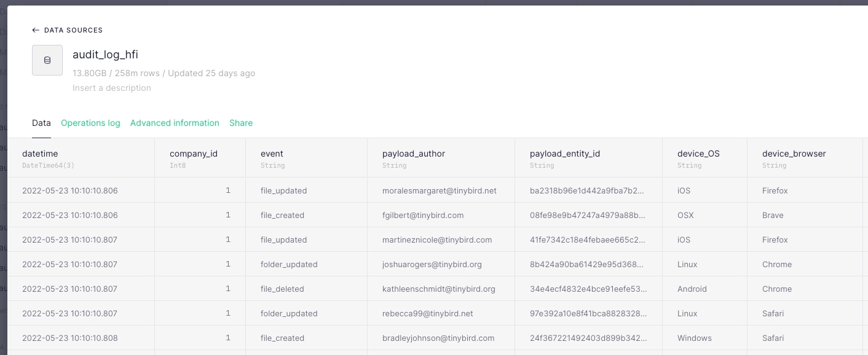Click the audit_log_hfi data source title
Image resolution: width=868 pixels, height=355 pixels.
click(x=105, y=55)
